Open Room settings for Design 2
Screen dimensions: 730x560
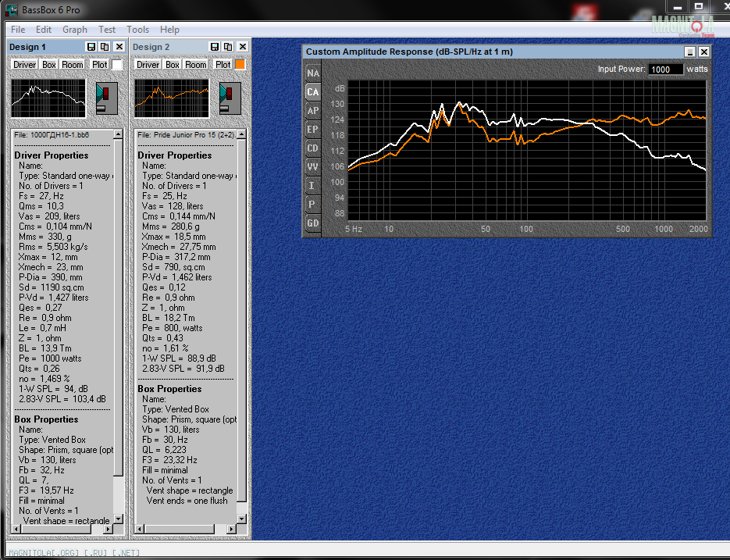pyautogui.click(x=196, y=64)
